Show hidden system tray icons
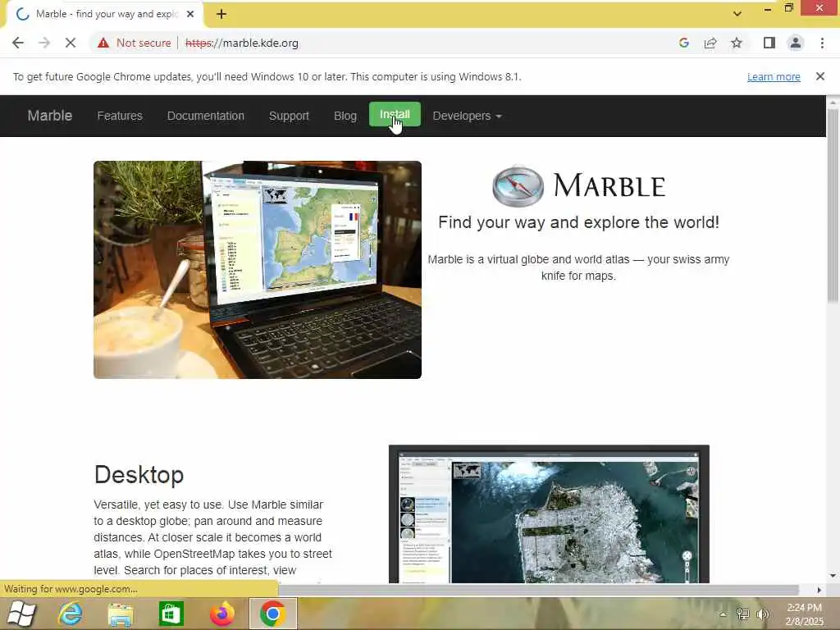This screenshot has width=840, height=630. point(723,614)
